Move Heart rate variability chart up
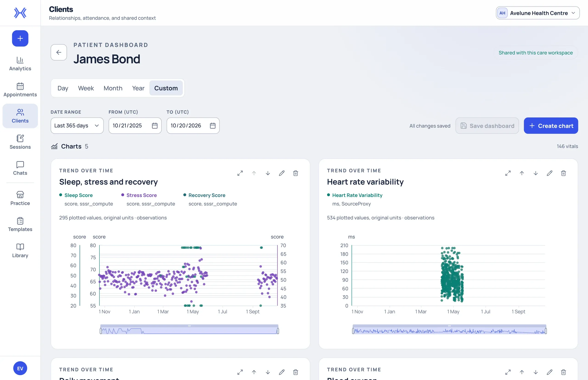This screenshot has height=380, width=588. (522, 173)
